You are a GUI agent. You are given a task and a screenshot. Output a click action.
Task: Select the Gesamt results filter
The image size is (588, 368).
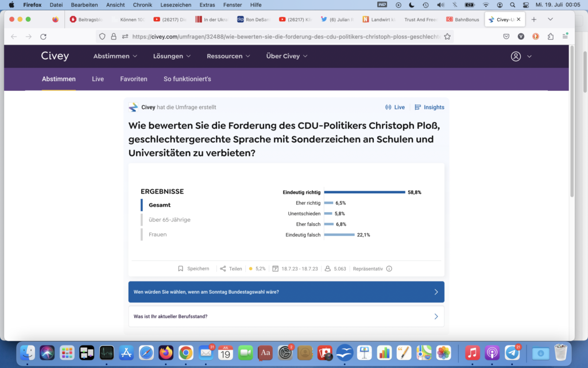pyautogui.click(x=160, y=205)
